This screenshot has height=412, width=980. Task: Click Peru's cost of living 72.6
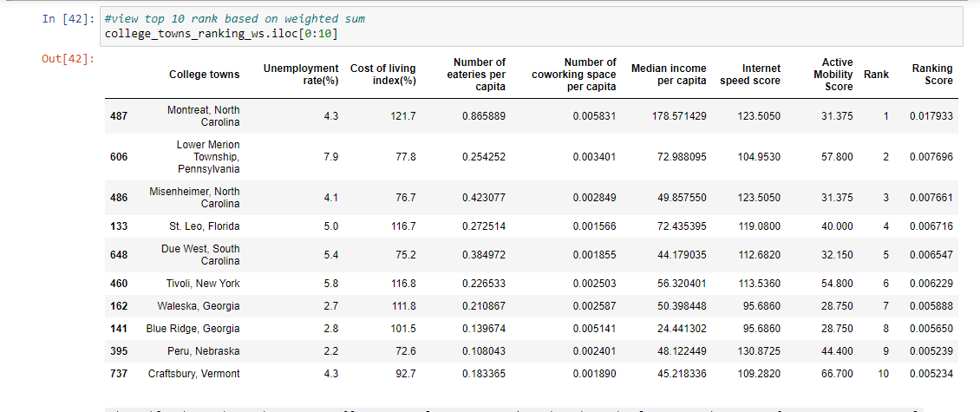(x=405, y=350)
